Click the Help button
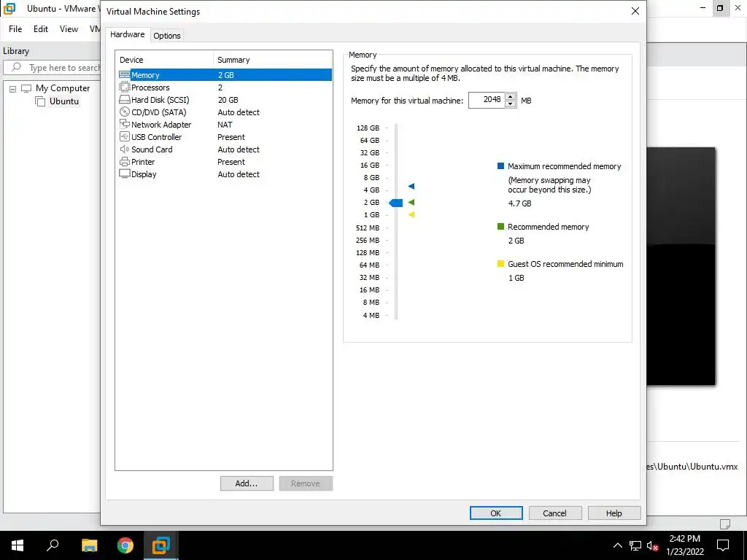This screenshot has height=560, width=747. pyautogui.click(x=614, y=513)
